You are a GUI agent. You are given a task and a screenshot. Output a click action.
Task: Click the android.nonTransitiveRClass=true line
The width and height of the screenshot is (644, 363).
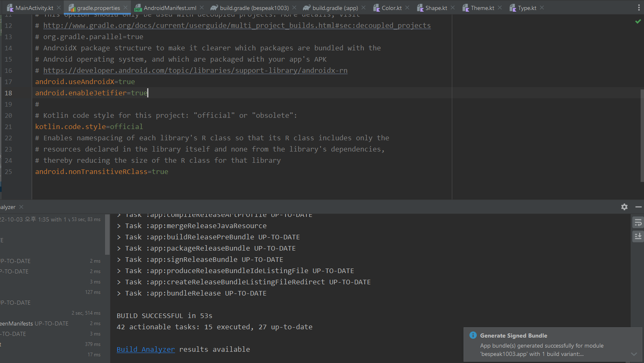coord(102,172)
